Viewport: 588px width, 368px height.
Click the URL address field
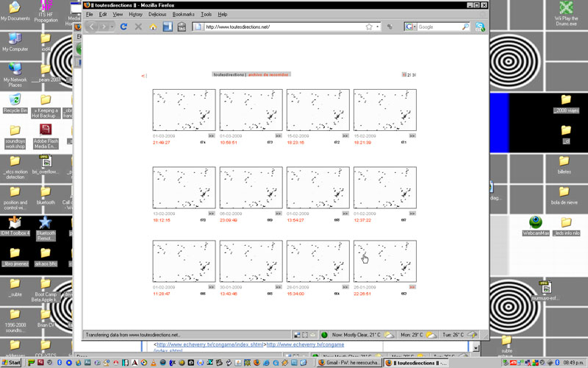coord(279,27)
